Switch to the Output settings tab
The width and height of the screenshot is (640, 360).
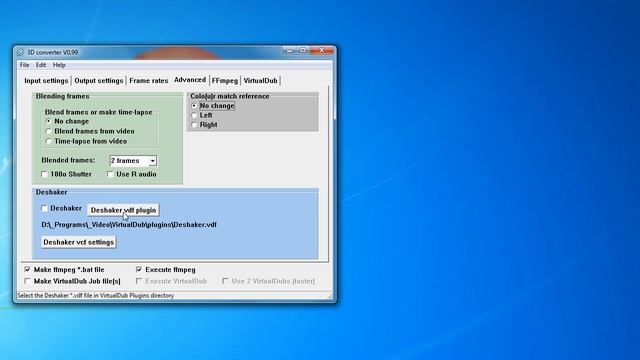pos(99,81)
